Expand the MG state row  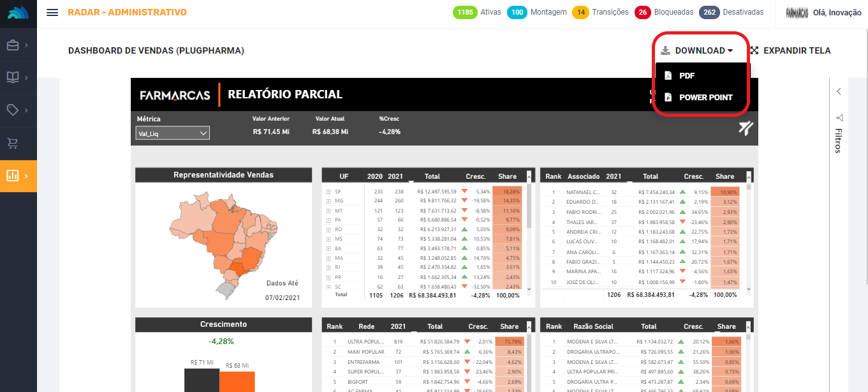pyautogui.click(x=328, y=200)
